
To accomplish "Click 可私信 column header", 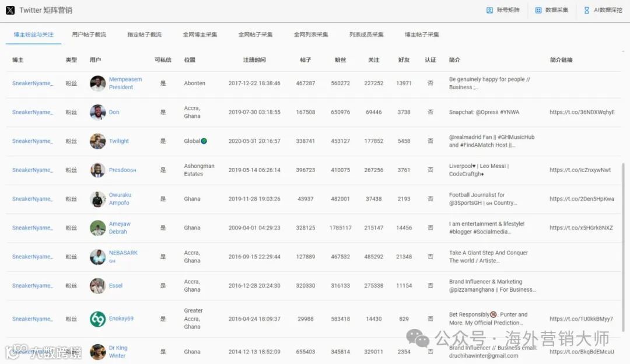I will point(163,60).
